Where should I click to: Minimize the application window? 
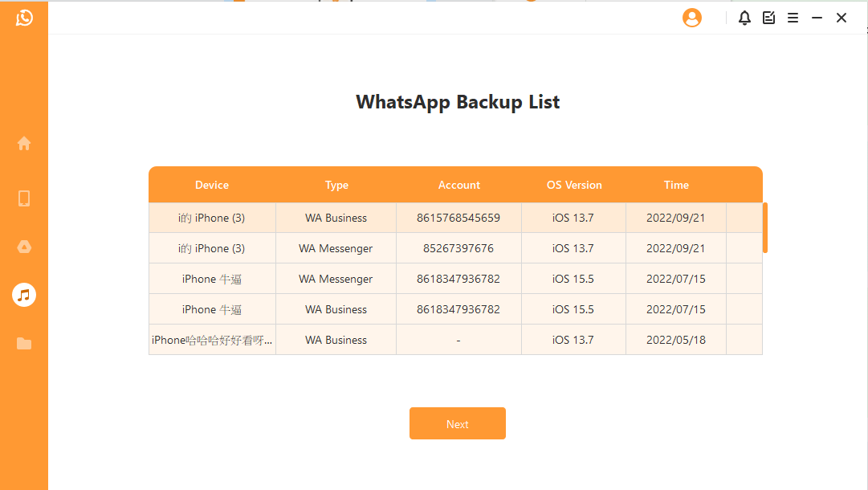(817, 18)
